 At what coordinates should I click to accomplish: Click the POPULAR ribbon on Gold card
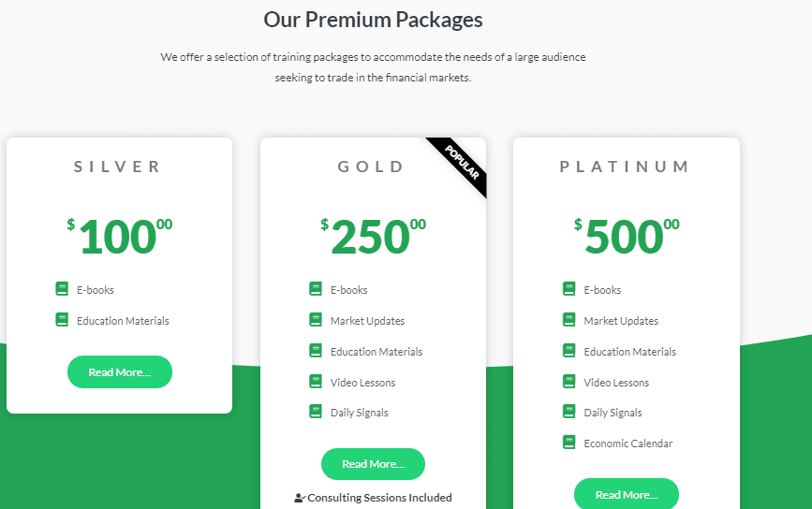point(462,163)
